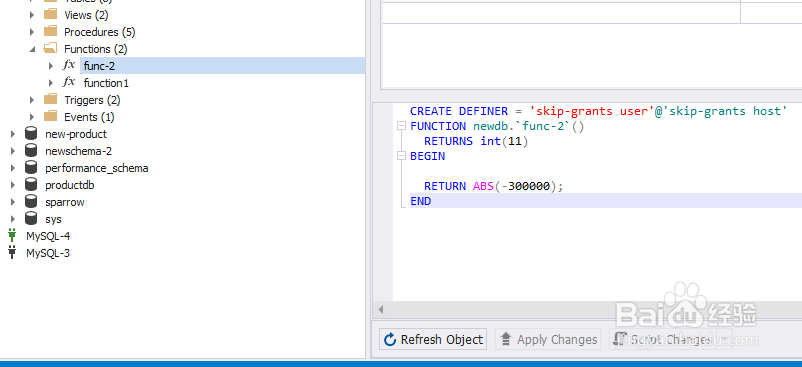Screen dimensions: 802x367
Task: Click the CREATE DEFINER keywords
Action: coord(459,111)
